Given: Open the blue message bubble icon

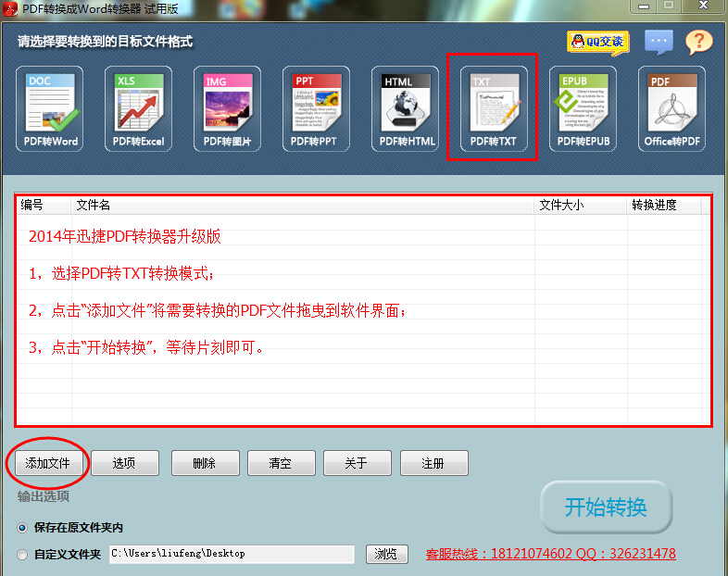Looking at the screenshot, I should coord(659,43).
